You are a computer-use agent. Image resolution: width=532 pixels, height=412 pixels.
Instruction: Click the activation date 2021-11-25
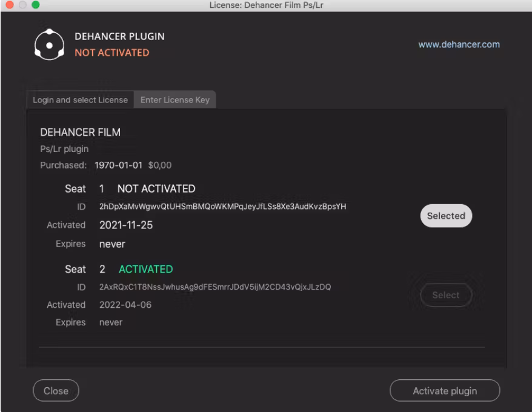click(x=126, y=225)
